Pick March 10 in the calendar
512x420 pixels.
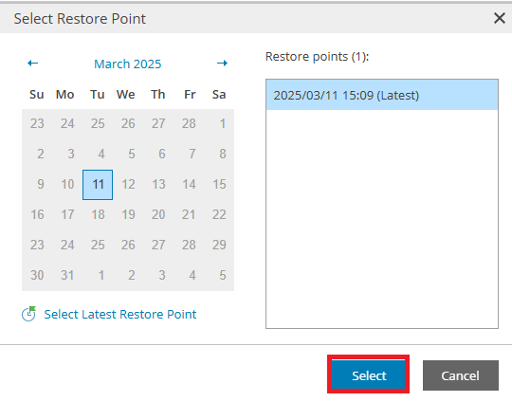click(x=67, y=185)
